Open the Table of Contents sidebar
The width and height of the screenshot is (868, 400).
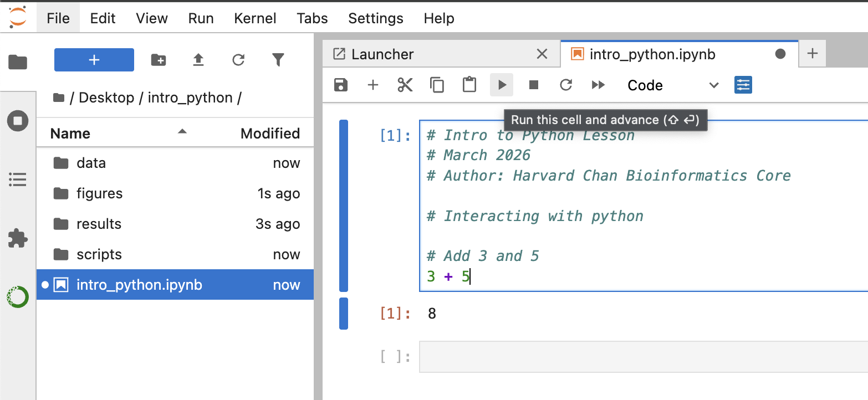[x=18, y=179]
